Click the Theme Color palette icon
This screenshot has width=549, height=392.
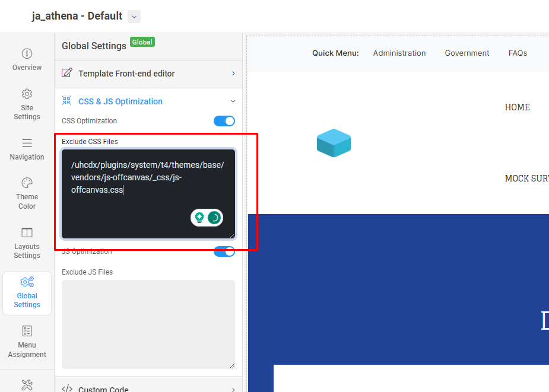[x=27, y=183]
